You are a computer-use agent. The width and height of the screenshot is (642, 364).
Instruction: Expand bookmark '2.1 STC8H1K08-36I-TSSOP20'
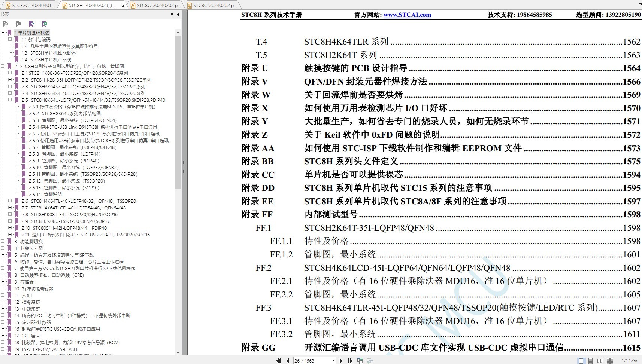(x=10, y=73)
